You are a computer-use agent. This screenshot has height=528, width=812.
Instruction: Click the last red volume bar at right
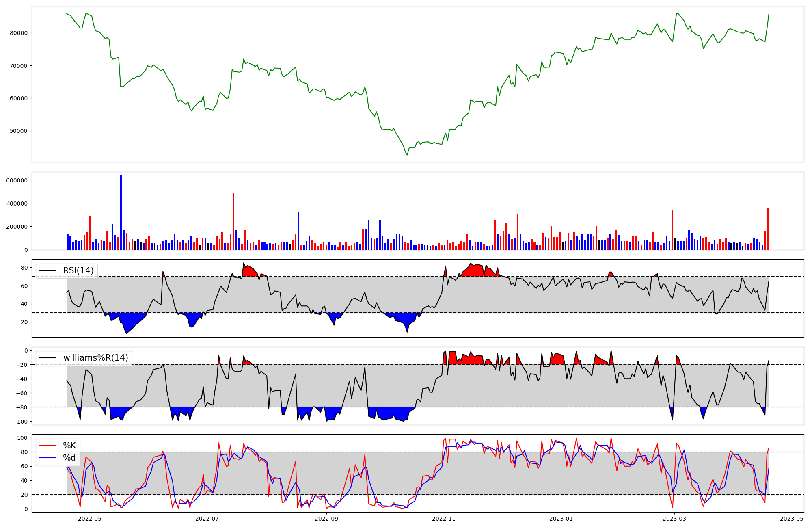pos(768,229)
